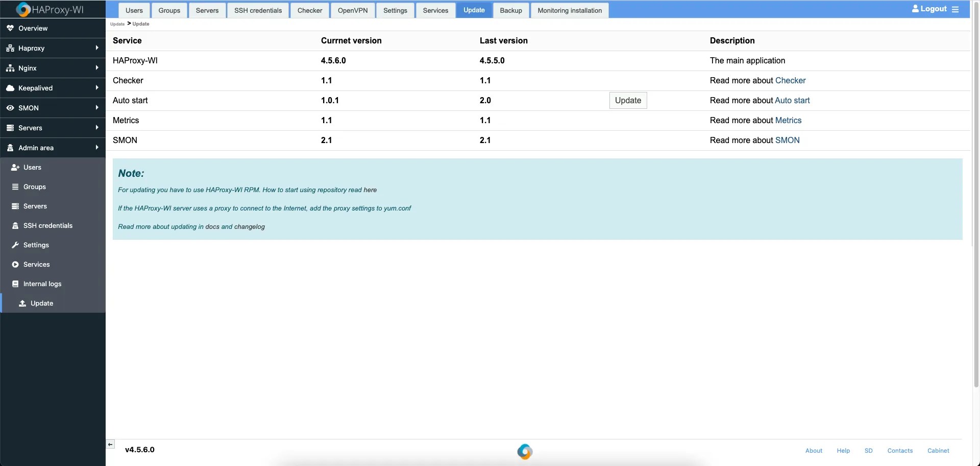Image resolution: width=980 pixels, height=466 pixels.
Task: Switch to the Users tab
Action: (134, 10)
